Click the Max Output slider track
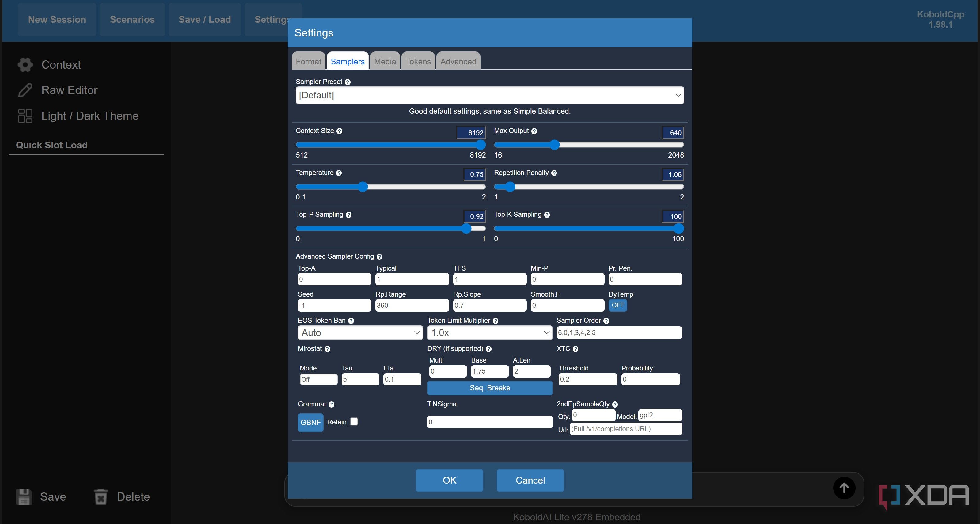The width and height of the screenshot is (980, 524). pos(589,145)
